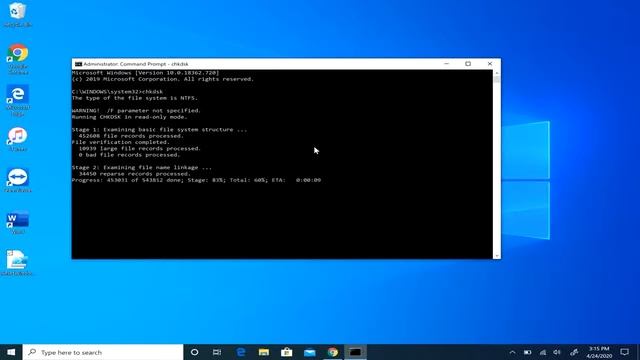This screenshot has height=360, width=640.
Task: Click the 'Type here to search' box
Action: pyautogui.click(x=103, y=352)
